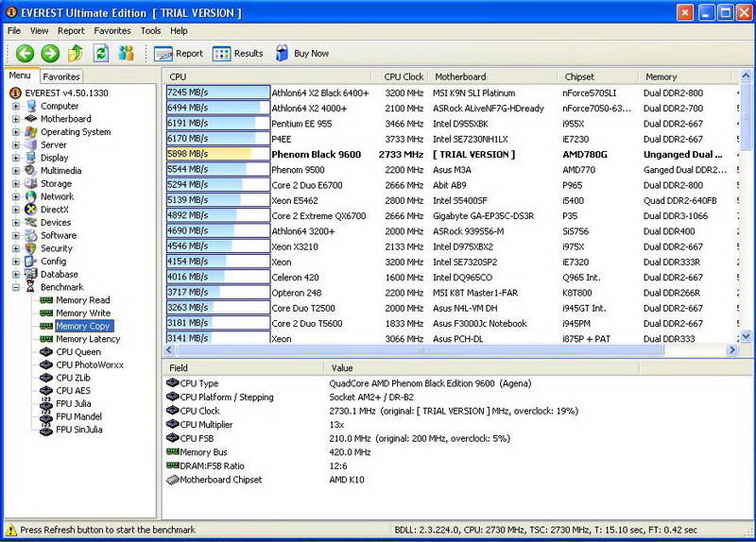756x542 pixels.
Task: Open the Report wizard button
Action: tap(179, 54)
